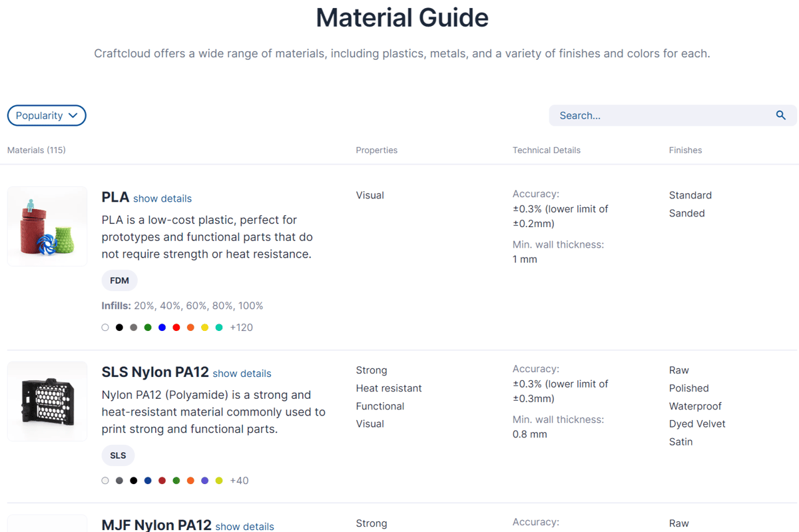Focus the Search materials field
The height and width of the screenshot is (532, 799).
(x=672, y=115)
